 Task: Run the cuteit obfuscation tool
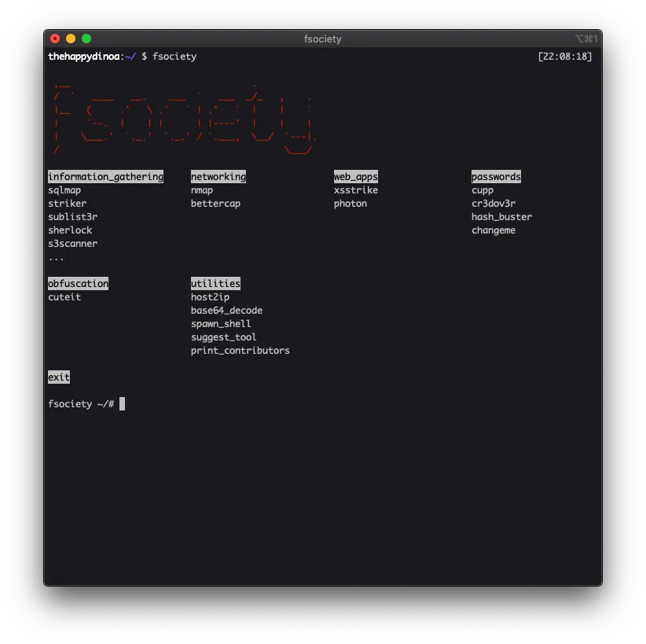pos(64,296)
